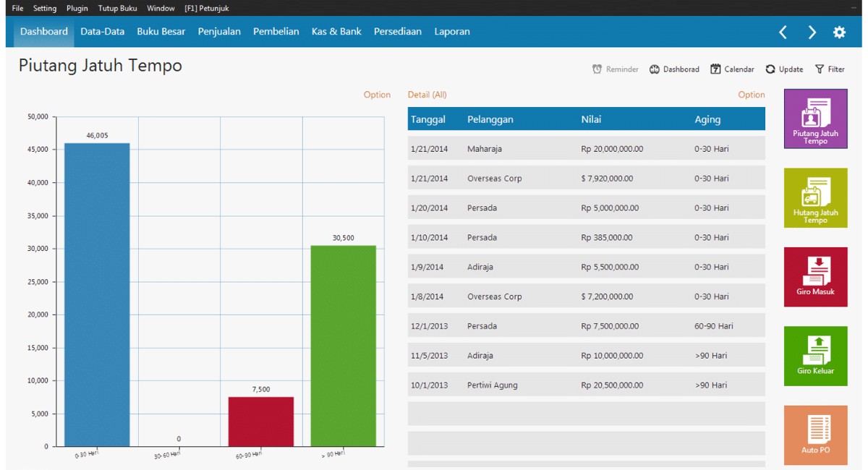Open the Calendar toolbar icon
The image size is (868, 470).
[715, 69]
